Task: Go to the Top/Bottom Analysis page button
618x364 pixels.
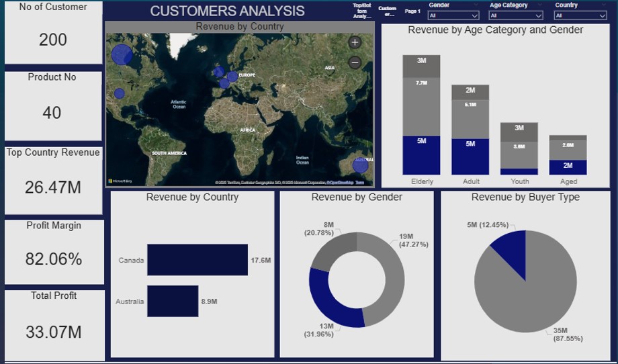Action: click(x=362, y=11)
